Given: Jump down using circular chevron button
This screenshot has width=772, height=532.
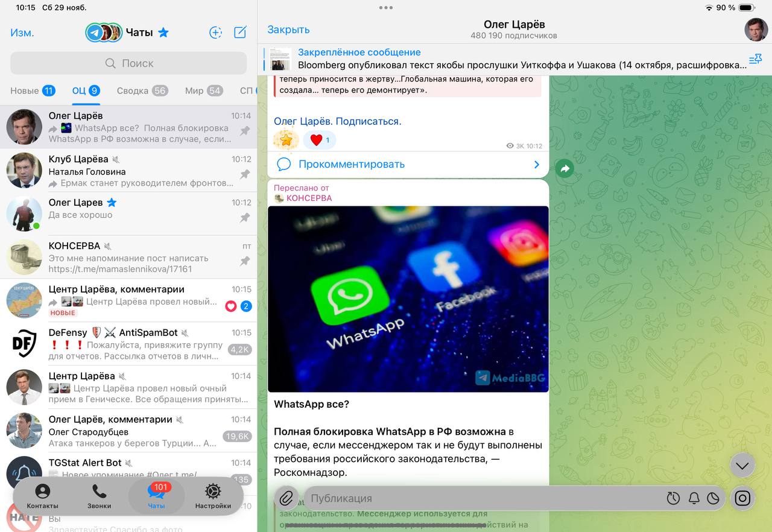Looking at the screenshot, I should pyautogui.click(x=742, y=465).
